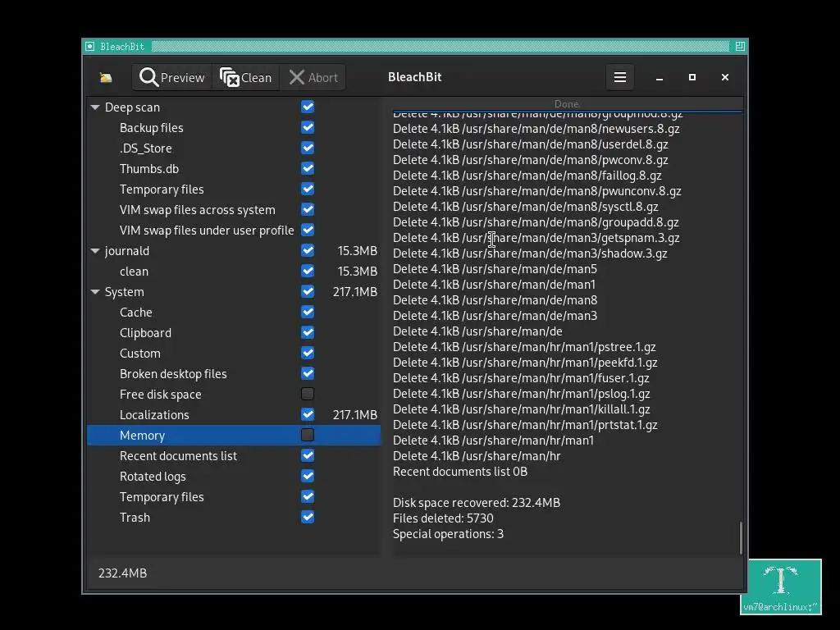Image resolution: width=840 pixels, height=630 pixels.
Task: Click the 'Files deleted: 5730' line
Action: [443, 518]
